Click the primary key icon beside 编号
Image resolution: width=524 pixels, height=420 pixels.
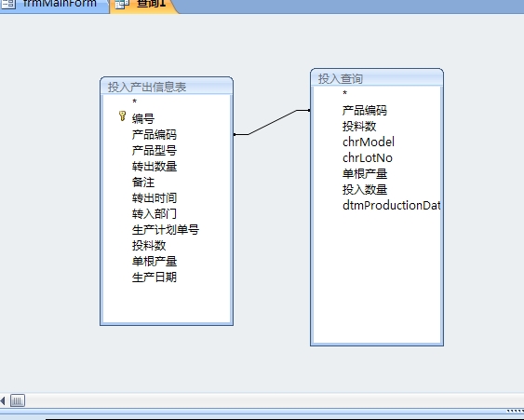(x=122, y=116)
